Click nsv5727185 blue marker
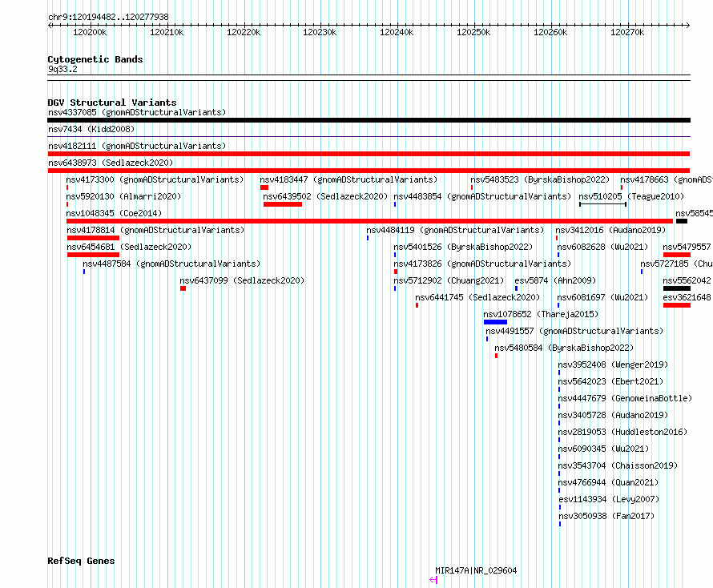The image size is (713, 588). click(x=642, y=272)
